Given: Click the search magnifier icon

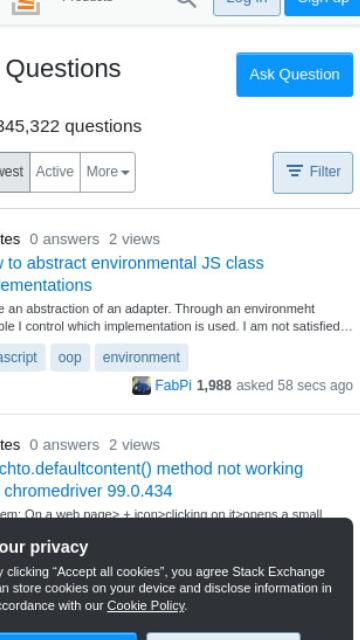Looking at the screenshot, I should coord(187,3).
